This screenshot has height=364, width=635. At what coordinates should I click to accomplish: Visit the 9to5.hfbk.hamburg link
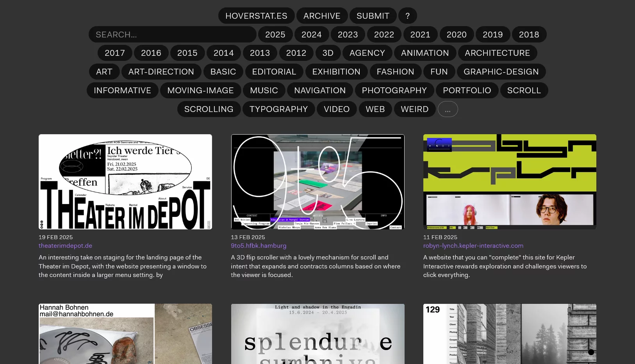[259, 246]
